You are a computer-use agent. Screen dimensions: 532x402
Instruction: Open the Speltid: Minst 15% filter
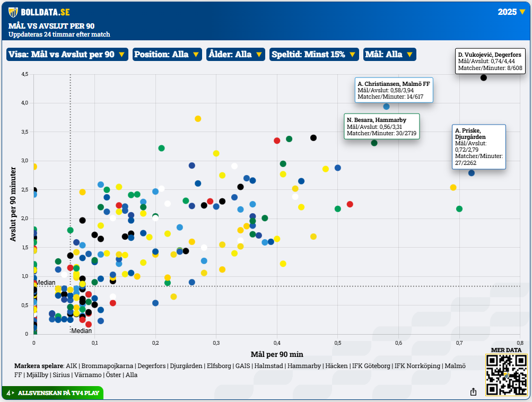(x=313, y=54)
